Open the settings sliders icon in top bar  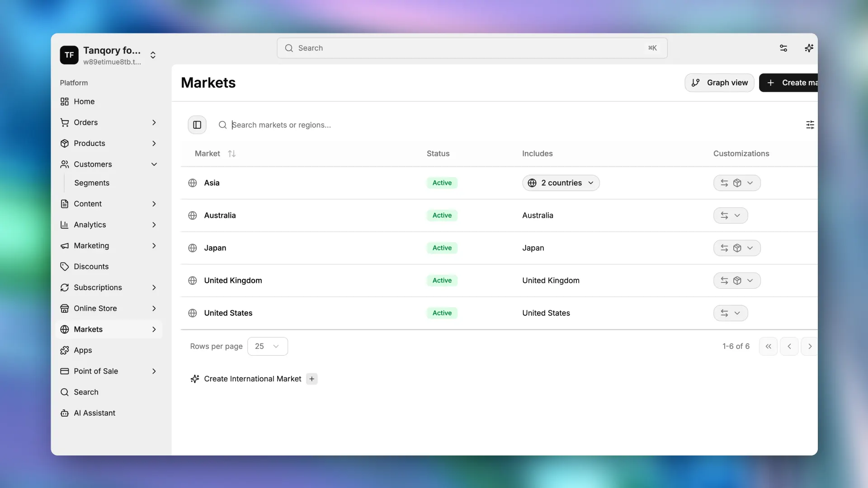coord(783,48)
